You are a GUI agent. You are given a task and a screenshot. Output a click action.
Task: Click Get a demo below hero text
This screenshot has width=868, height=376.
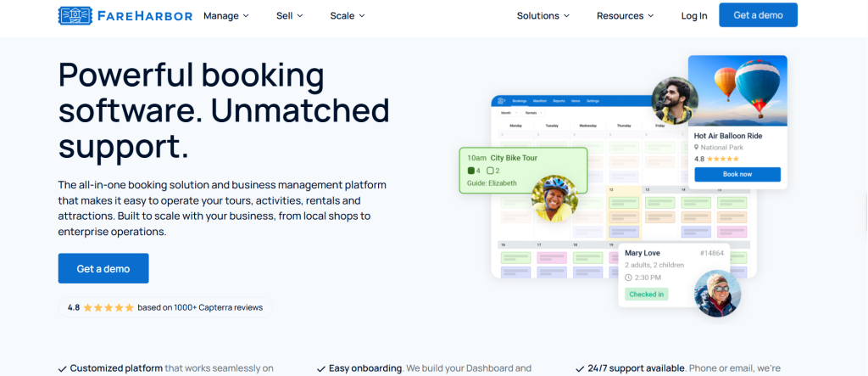[x=103, y=268]
